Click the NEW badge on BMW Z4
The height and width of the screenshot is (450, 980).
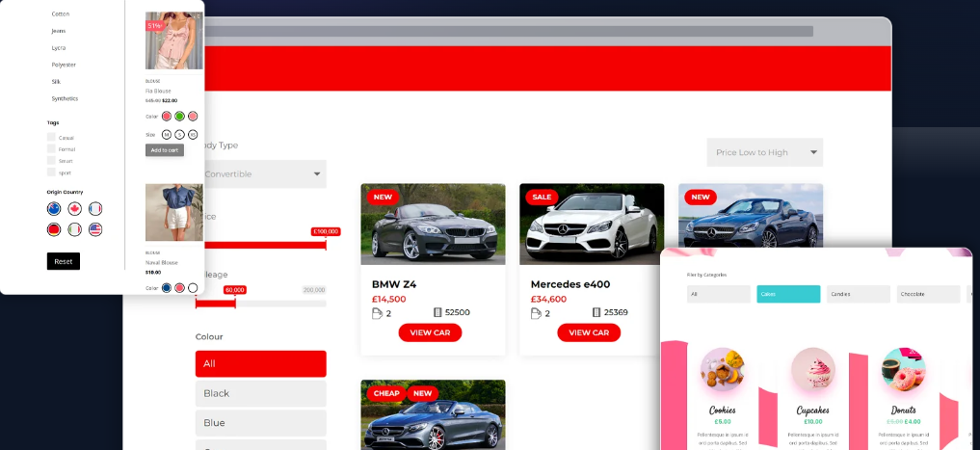tap(383, 197)
